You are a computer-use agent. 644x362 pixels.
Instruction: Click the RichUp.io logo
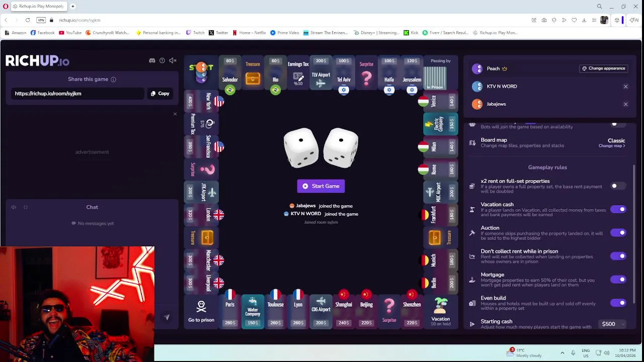37,61
